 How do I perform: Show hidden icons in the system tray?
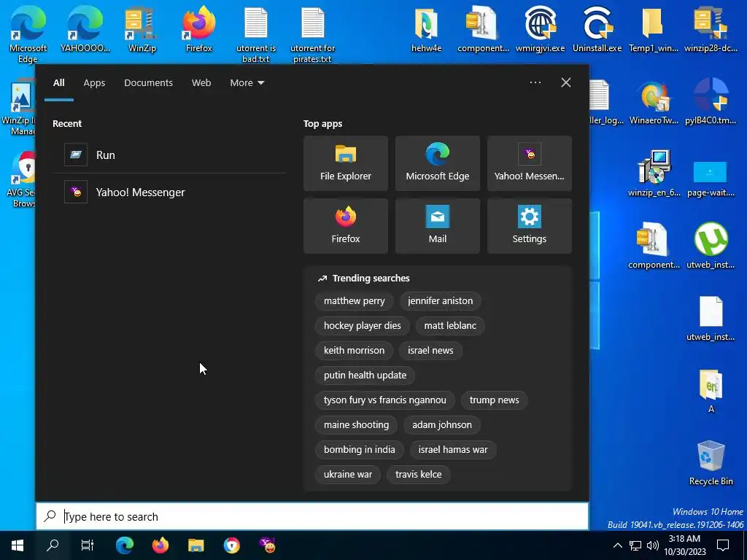617,545
